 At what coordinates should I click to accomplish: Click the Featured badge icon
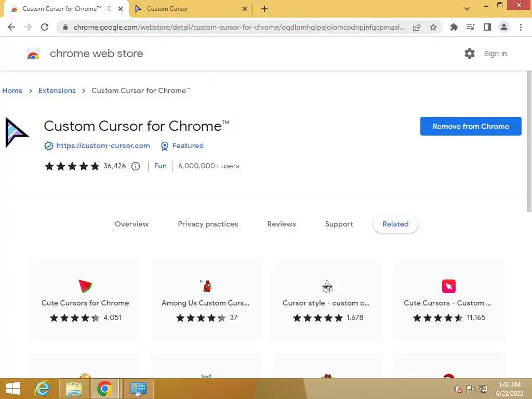click(165, 146)
